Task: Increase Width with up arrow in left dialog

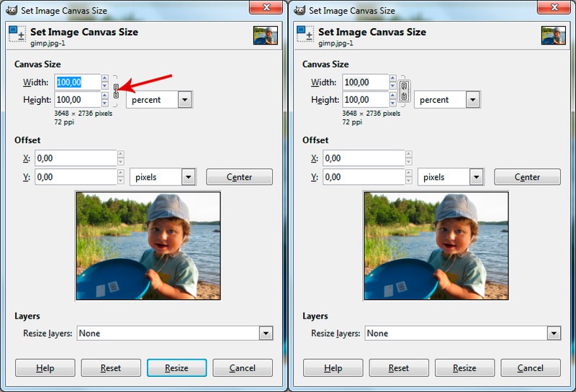Action: pyautogui.click(x=105, y=78)
